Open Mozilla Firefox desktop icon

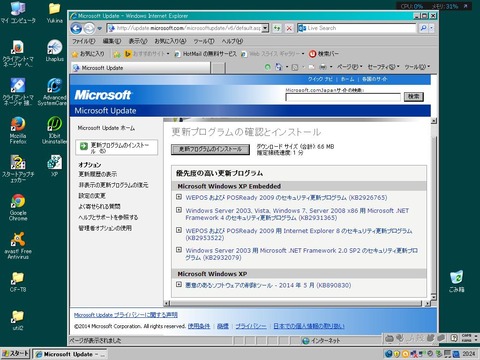pyautogui.click(x=18, y=130)
